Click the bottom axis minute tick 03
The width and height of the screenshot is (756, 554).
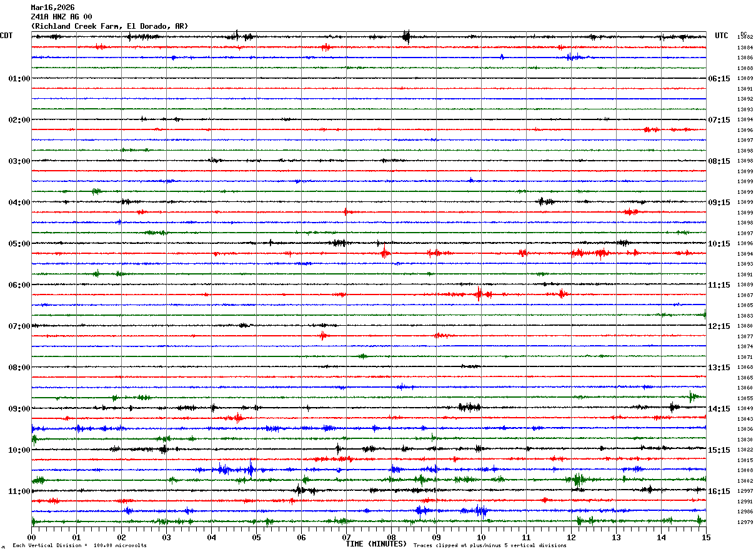tap(166, 537)
